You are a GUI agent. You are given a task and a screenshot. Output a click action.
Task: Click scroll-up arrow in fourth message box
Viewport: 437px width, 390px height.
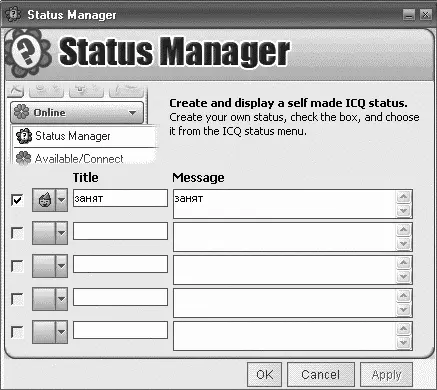[x=403, y=296]
